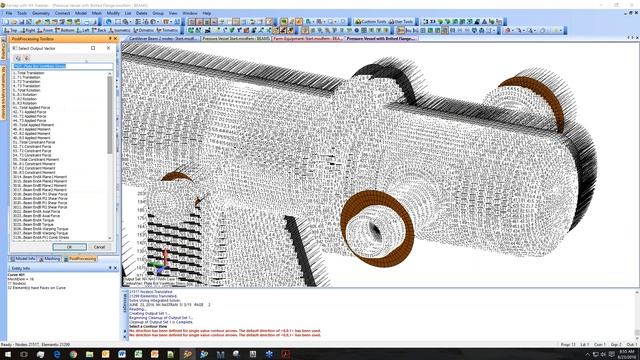640x360 pixels.
Task: Open Adobe Acrobat from the taskbar
Action: click(x=285, y=354)
